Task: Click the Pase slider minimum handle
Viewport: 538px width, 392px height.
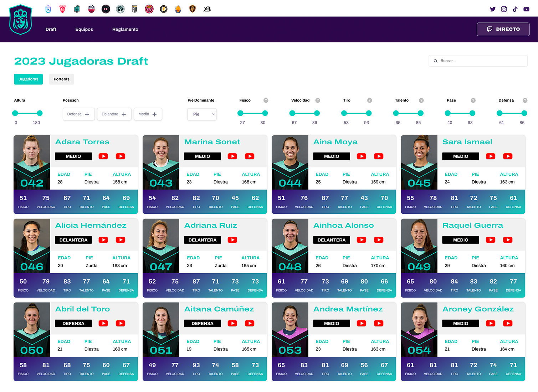Action: 448,113
